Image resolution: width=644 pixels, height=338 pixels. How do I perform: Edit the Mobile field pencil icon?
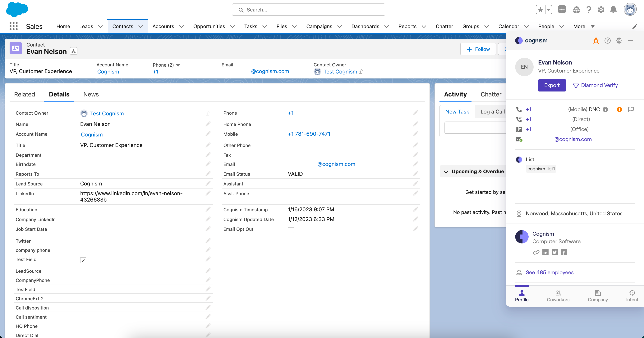pos(416,134)
